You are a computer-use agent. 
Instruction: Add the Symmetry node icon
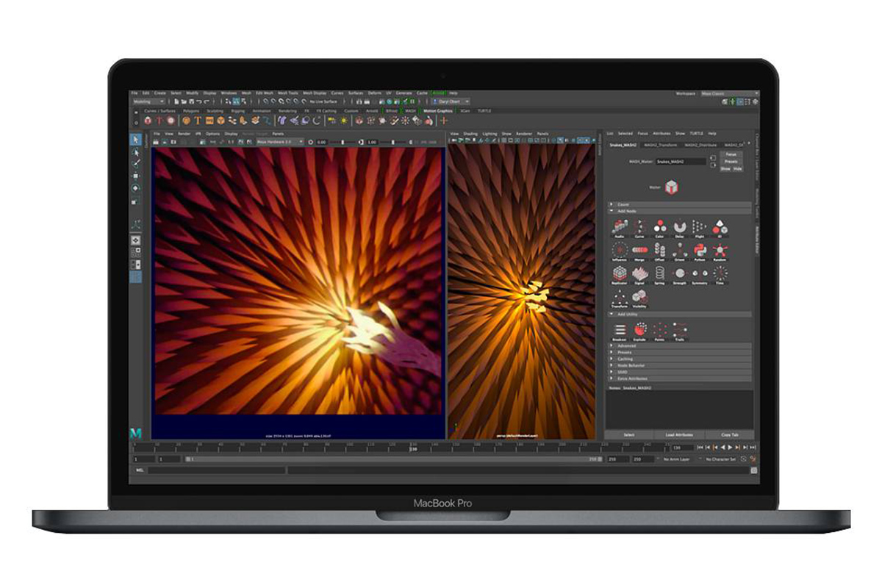point(699,273)
